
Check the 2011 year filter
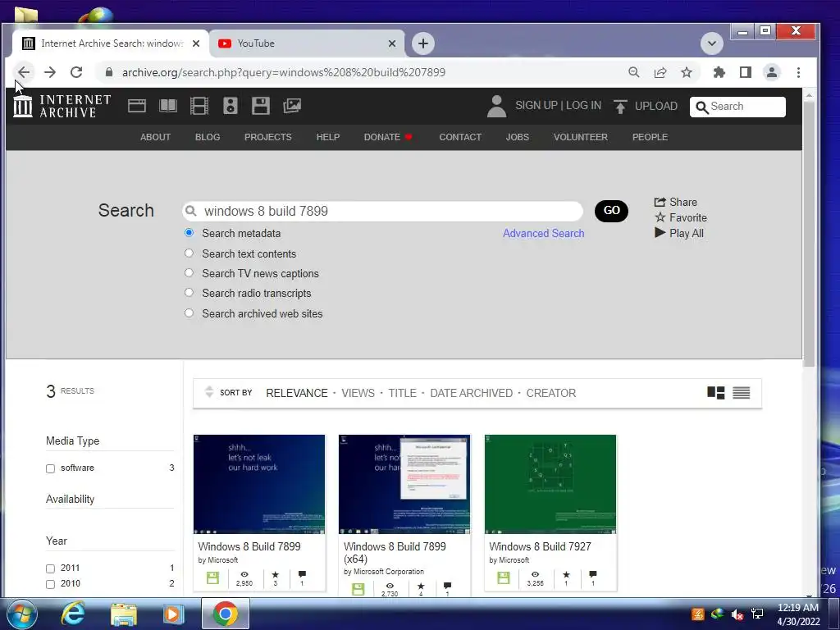coord(50,568)
